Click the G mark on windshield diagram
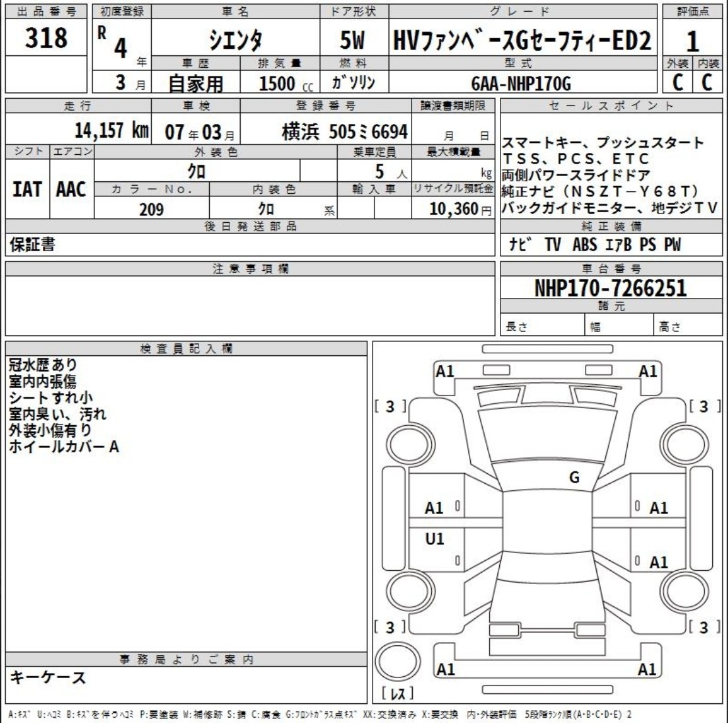728x723 pixels. pyautogui.click(x=574, y=477)
